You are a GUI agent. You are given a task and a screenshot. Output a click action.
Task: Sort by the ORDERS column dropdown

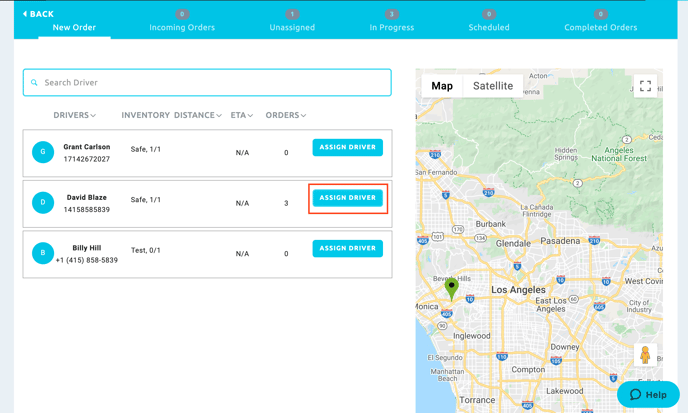(x=286, y=115)
